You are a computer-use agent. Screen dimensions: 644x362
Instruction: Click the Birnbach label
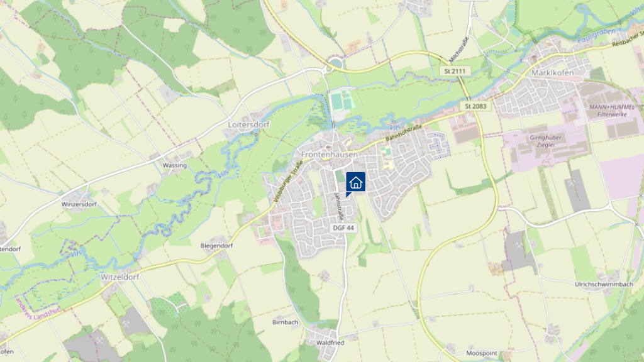(285, 322)
